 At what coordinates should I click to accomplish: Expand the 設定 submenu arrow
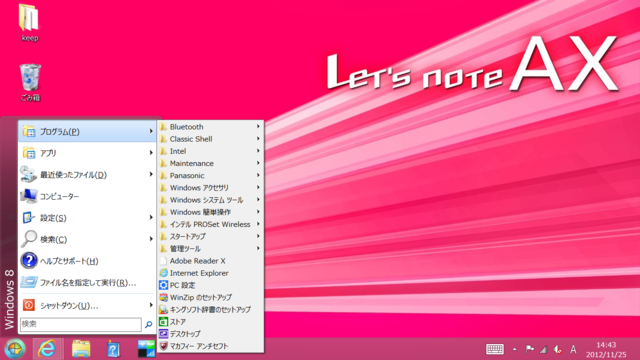(x=151, y=218)
